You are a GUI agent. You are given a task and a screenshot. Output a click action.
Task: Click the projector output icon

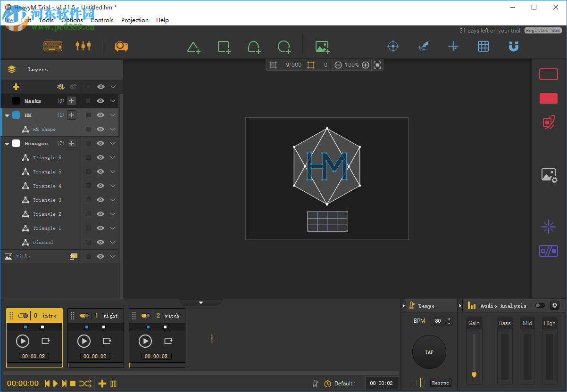click(121, 46)
